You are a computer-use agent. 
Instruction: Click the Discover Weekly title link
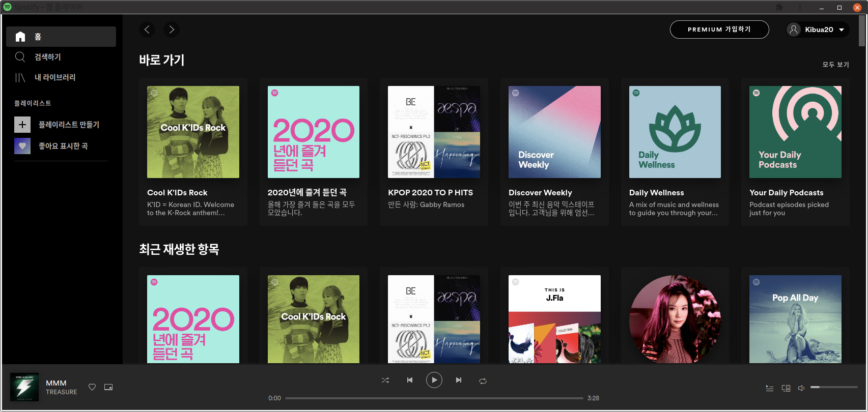coord(540,192)
